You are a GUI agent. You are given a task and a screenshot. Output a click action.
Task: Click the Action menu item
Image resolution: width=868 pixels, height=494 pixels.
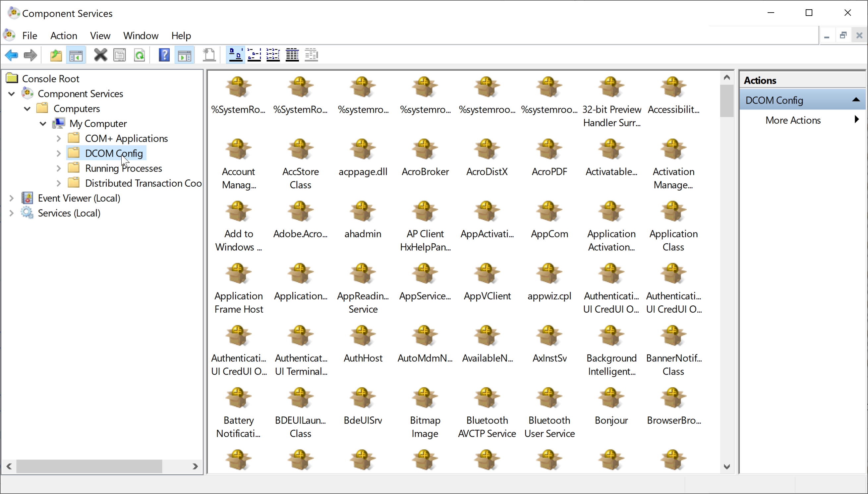[x=63, y=36]
